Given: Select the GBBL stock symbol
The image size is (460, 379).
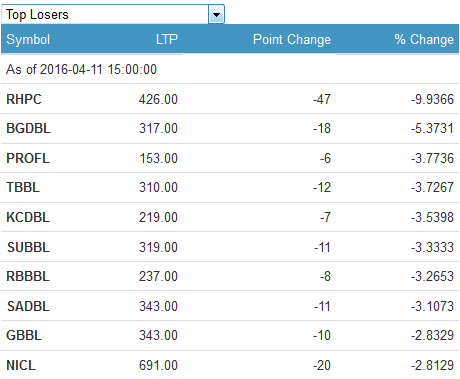Looking at the screenshot, I should point(24,335).
